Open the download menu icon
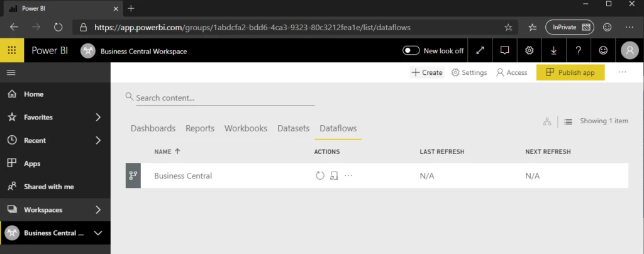This screenshot has height=254, width=644. point(553,50)
